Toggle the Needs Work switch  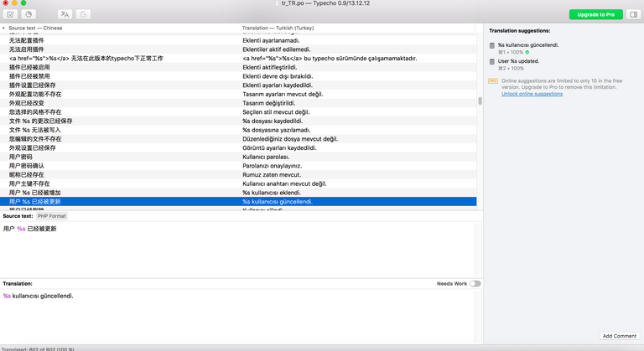tap(475, 284)
